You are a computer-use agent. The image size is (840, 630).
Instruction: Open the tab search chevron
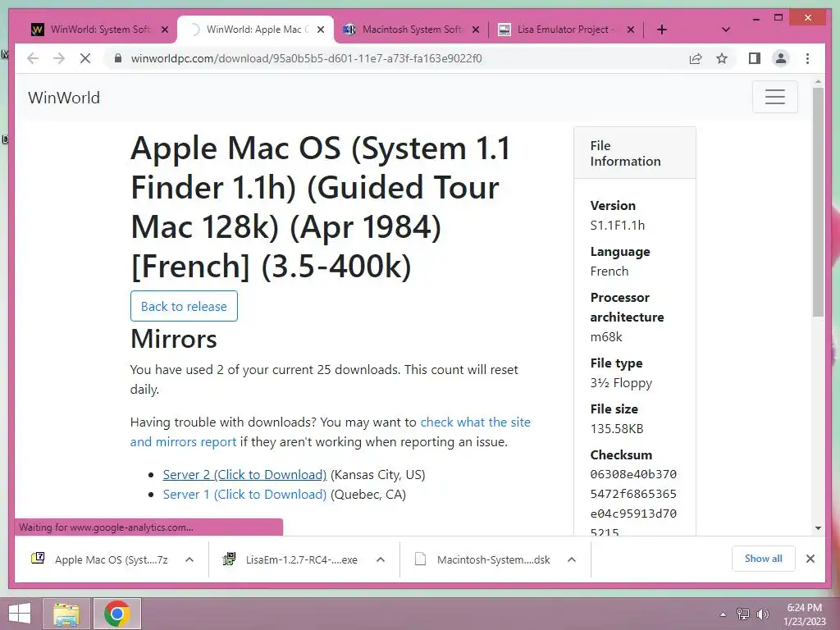(x=726, y=30)
